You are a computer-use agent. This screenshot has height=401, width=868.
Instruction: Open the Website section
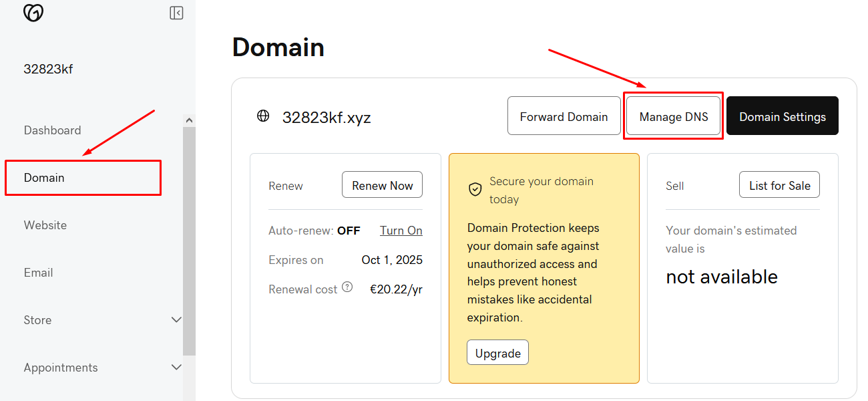pyautogui.click(x=45, y=225)
